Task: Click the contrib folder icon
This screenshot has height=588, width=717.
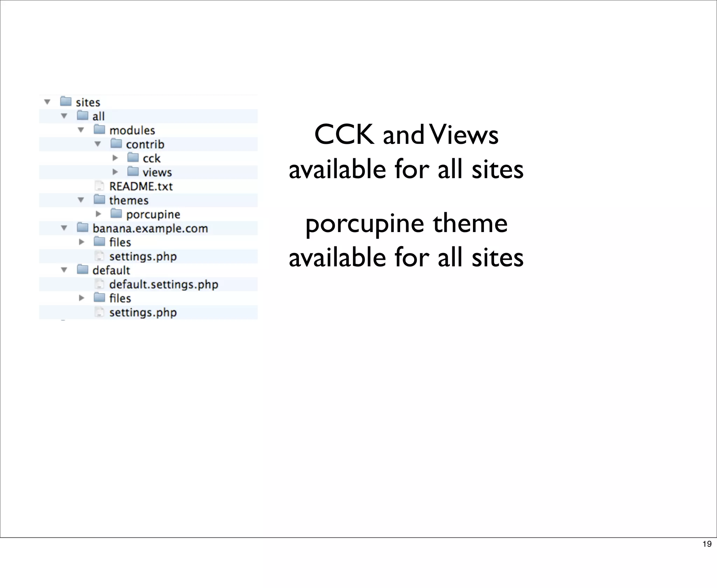Action: (x=116, y=143)
